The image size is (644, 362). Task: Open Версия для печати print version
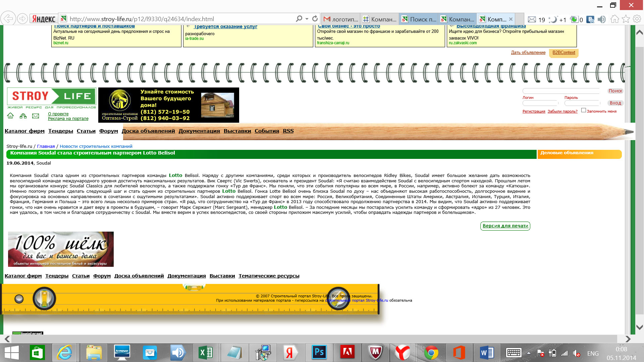(x=505, y=226)
